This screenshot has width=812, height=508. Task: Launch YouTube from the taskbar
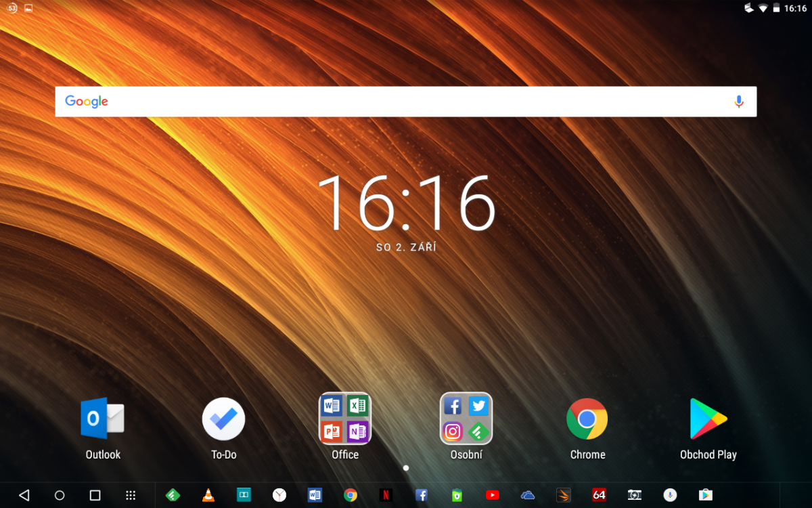(x=493, y=495)
